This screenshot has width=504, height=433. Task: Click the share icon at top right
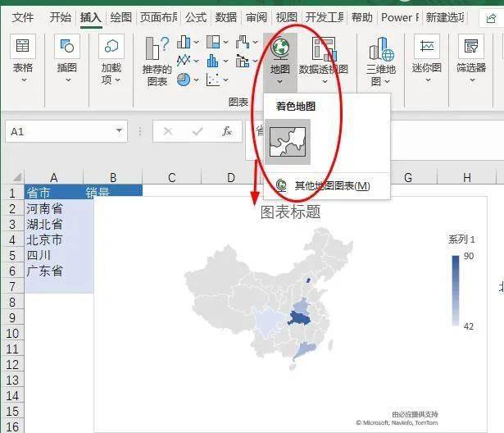(x=491, y=18)
